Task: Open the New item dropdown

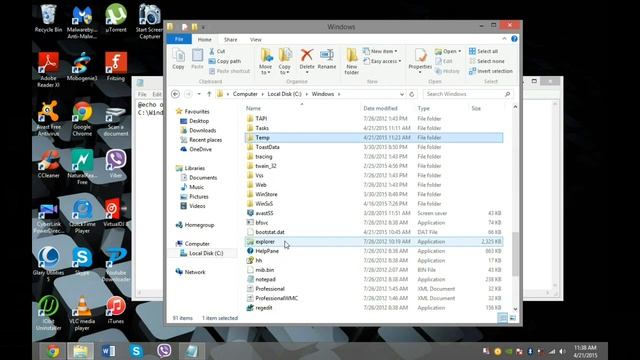Action: [x=380, y=51]
